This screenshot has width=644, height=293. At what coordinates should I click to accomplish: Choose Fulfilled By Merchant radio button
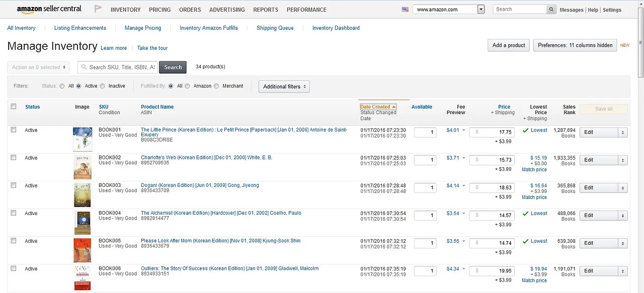click(x=216, y=86)
